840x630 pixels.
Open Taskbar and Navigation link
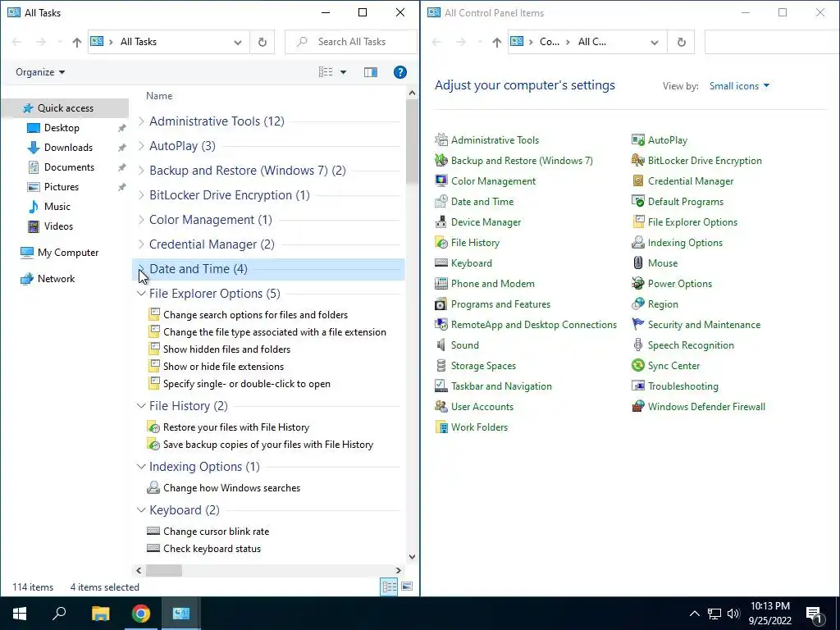pos(501,386)
